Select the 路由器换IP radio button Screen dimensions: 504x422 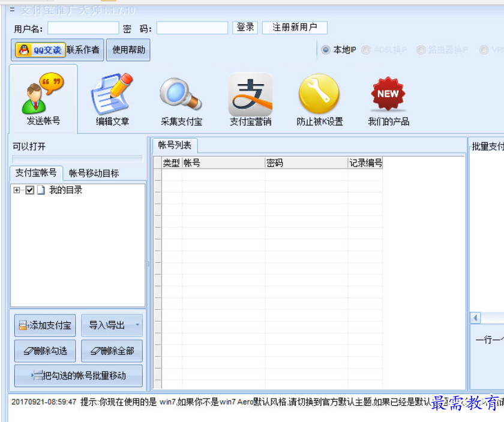[x=421, y=50]
